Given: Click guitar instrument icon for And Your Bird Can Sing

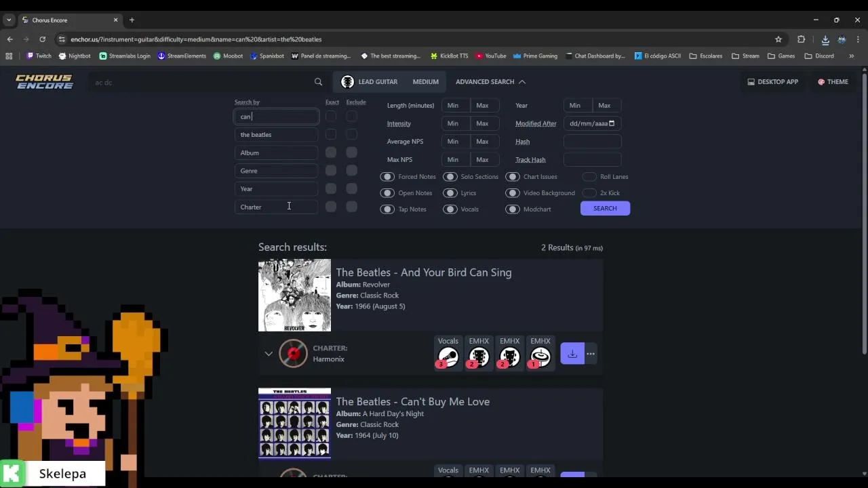Looking at the screenshot, I should point(479,357).
